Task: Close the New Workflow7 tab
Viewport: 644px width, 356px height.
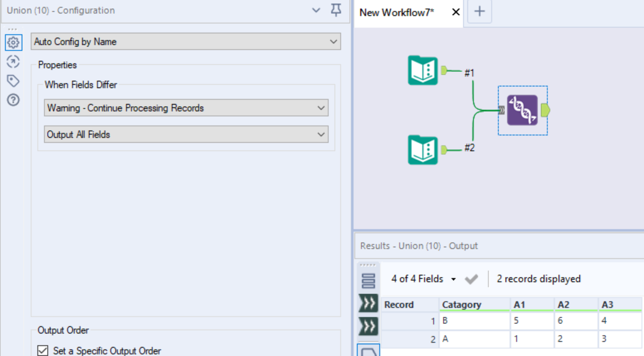Action: pos(455,12)
